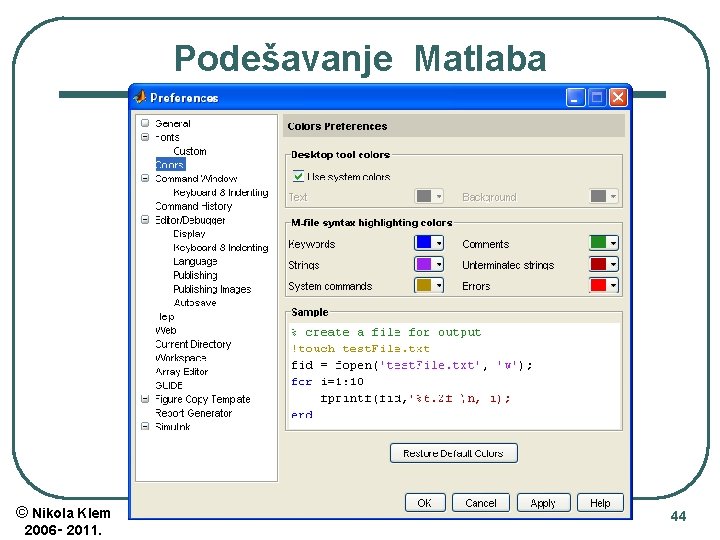Click the 'for i=1:10' sample line
This screenshot has height=540, width=720.
[327, 381]
